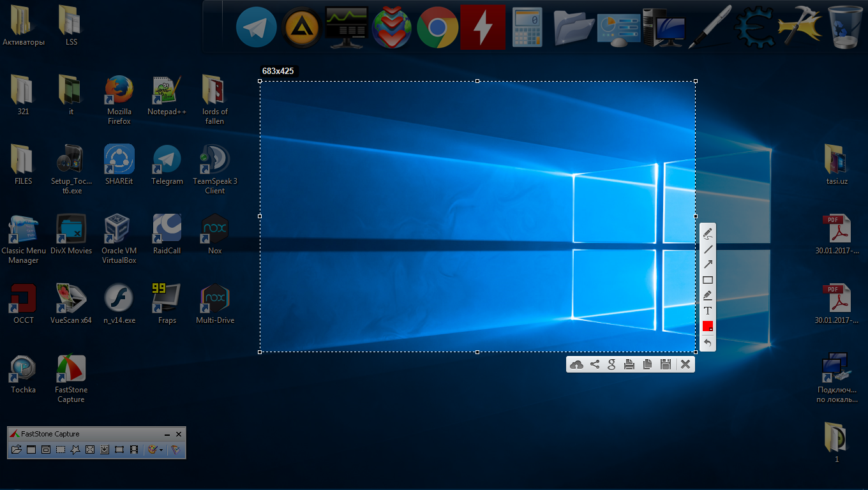Select the Notepad++ desktop shortcut

(x=167, y=96)
